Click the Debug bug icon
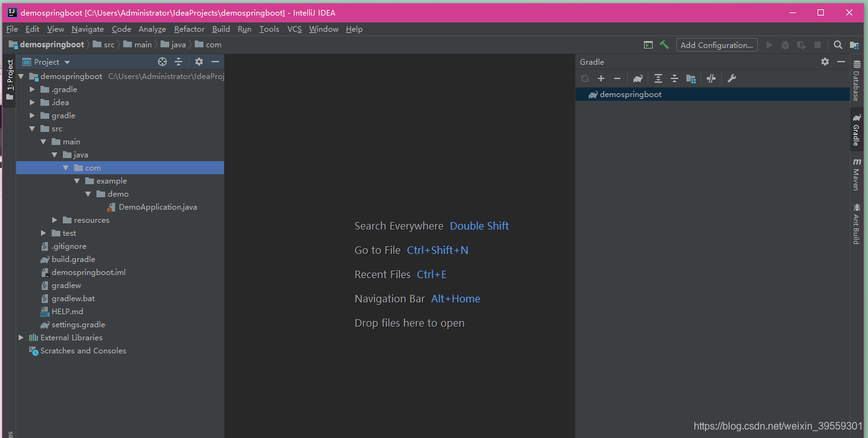 click(x=785, y=45)
